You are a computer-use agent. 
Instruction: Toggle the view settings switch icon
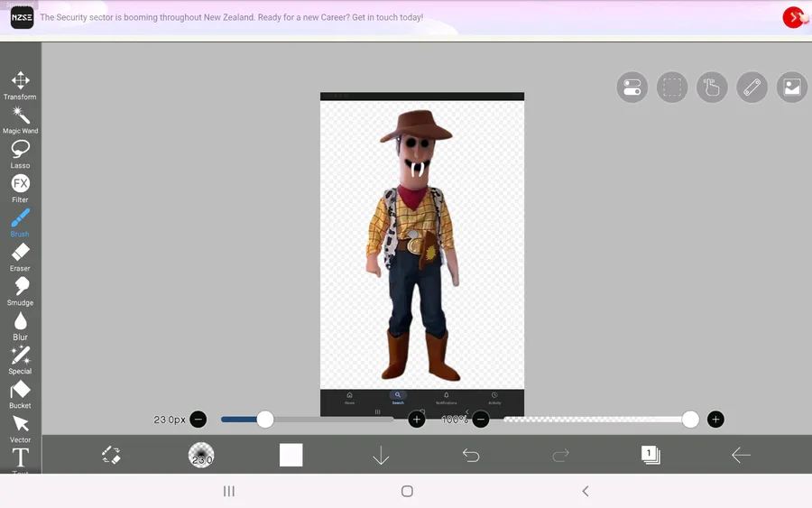coord(632,87)
